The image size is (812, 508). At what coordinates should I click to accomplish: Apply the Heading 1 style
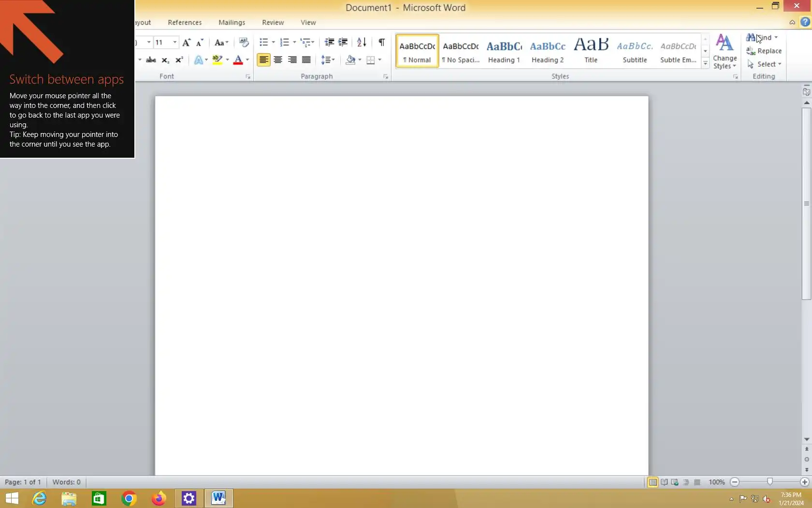tap(504, 51)
